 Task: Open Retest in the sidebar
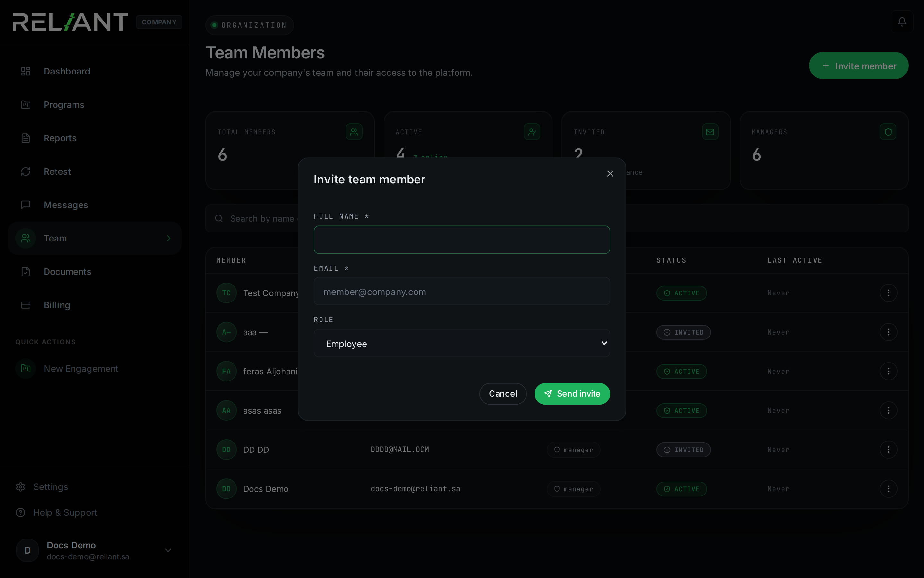94,172
